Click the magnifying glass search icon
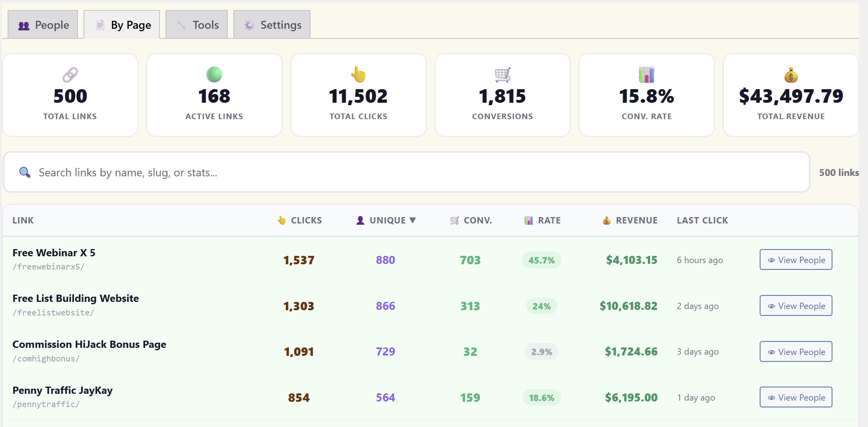Screen dimensions: 868x427 coord(25,172)
